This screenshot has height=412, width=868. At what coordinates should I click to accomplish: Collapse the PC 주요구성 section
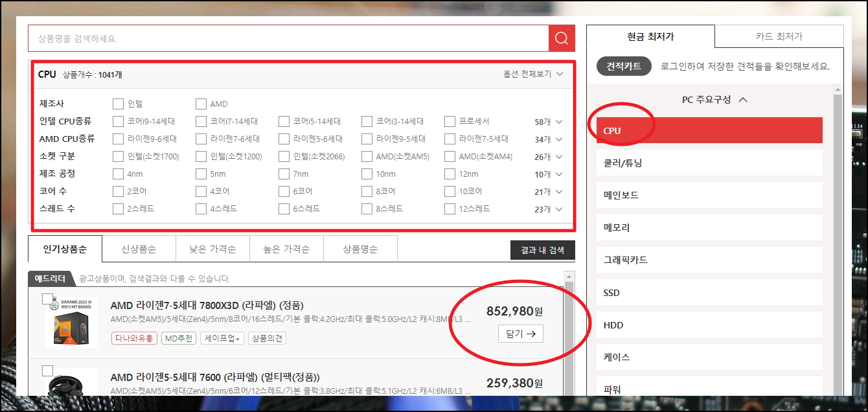click(714, 100)
